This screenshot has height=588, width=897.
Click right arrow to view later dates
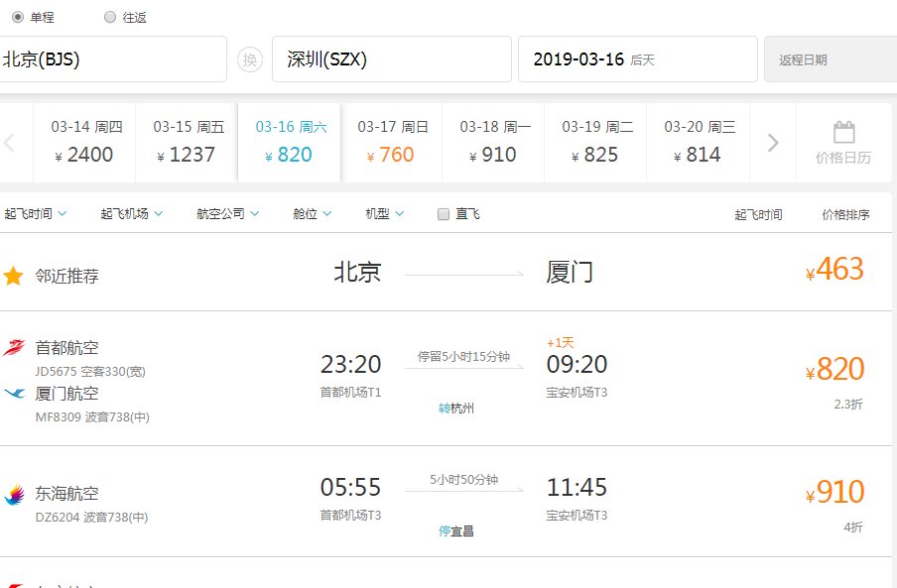pos(773,144)
